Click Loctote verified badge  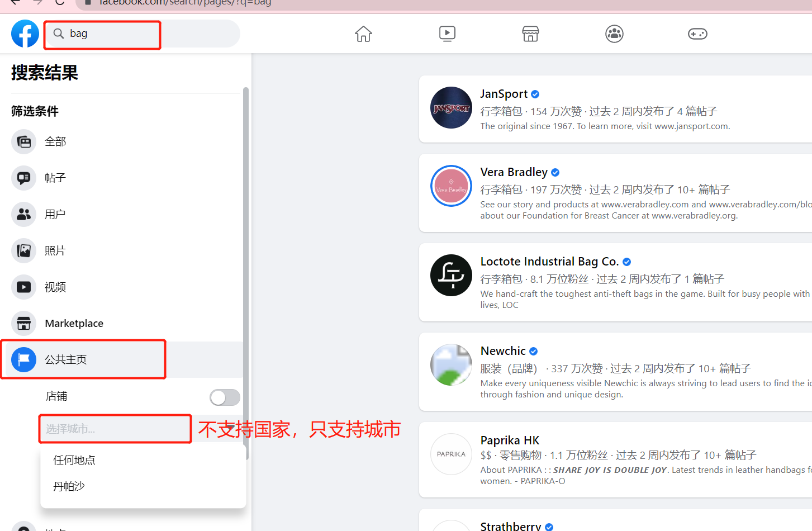pos(626,262)
